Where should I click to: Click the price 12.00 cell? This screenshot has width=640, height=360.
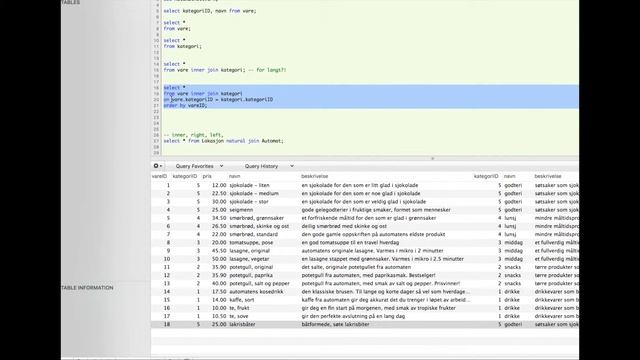[219, 185]
